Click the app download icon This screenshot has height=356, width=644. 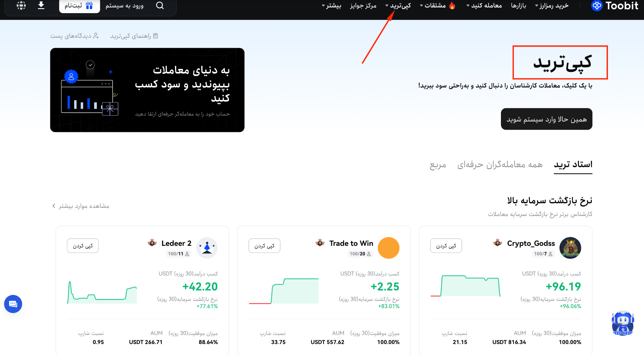click(41, 5)
